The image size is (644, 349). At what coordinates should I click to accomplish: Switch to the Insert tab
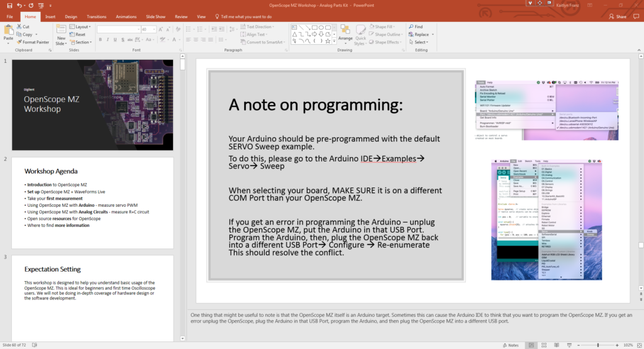tap(50, 17)
